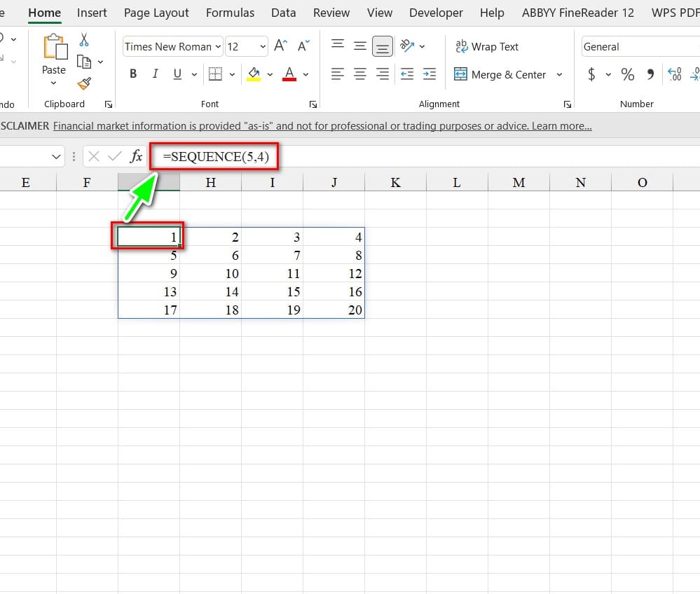Select the Format Painter brush

coord(84,83)
